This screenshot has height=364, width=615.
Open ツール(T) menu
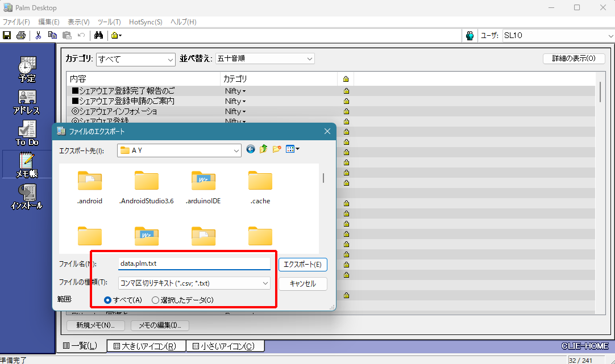click(x=109, y=22)
